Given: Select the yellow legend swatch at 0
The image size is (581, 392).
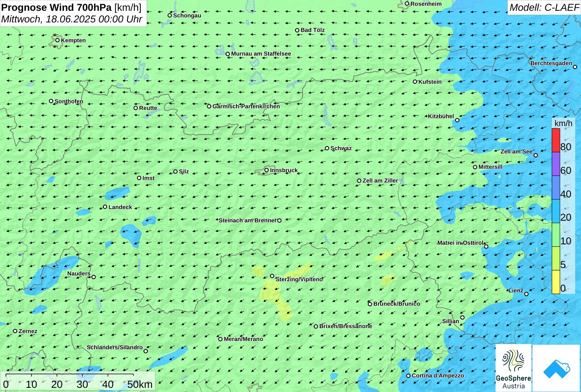Looking at the screenshot, I should pos(556,282).
